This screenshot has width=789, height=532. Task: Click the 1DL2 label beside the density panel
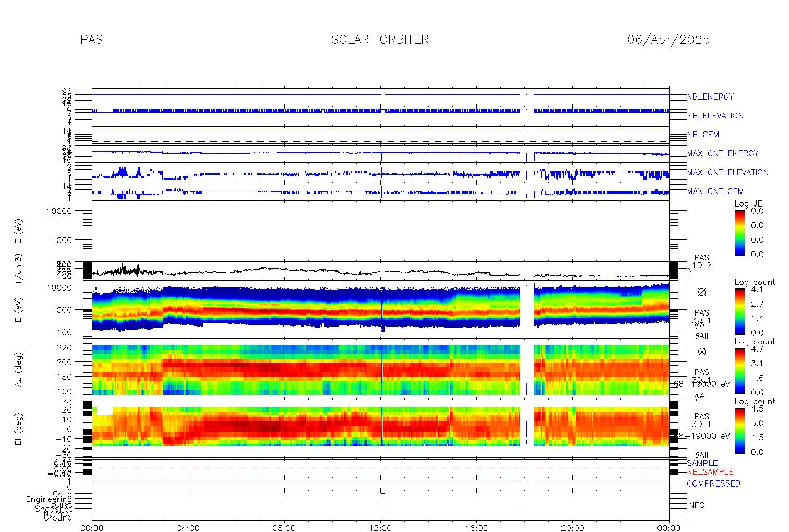701,265
